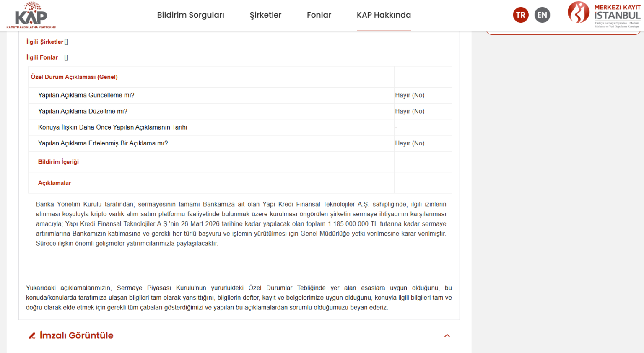Screen dimensions: 644x353
Task: Click Bildirim İçeriği row heading
Action: pos(58,162)
